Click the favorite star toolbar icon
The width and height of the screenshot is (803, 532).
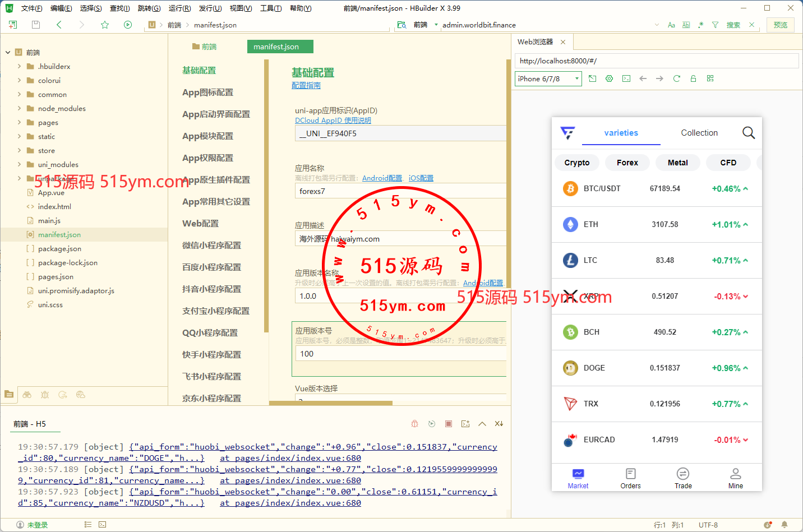click(x=105, y=25)
